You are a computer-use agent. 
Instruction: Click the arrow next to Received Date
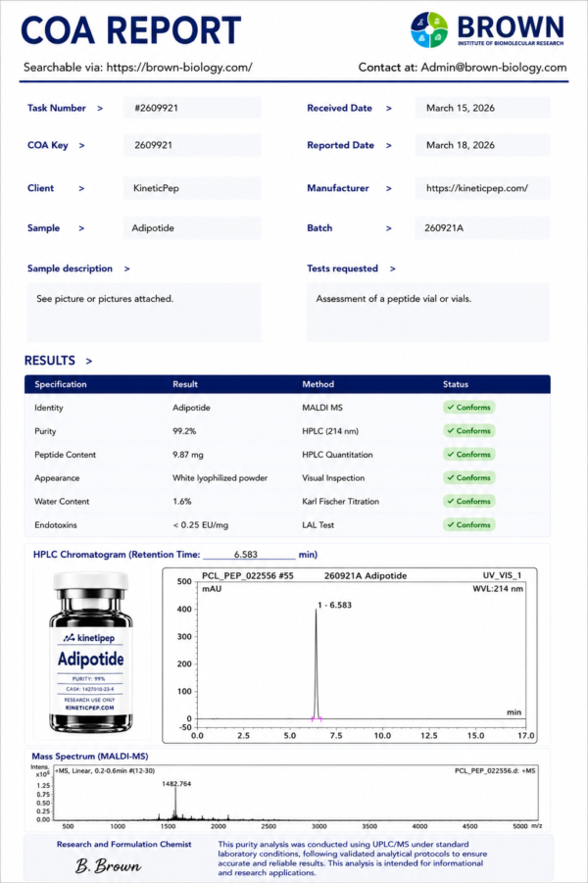click(389, 108)
